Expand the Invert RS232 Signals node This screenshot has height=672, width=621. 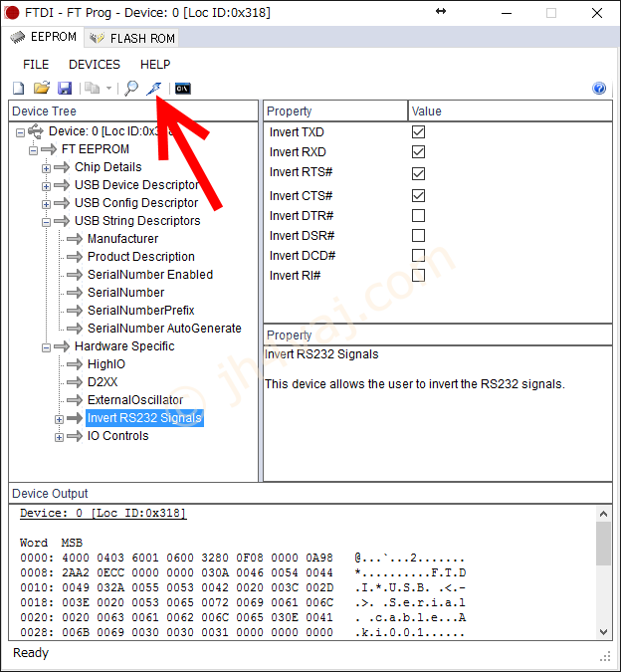[59, 419]
